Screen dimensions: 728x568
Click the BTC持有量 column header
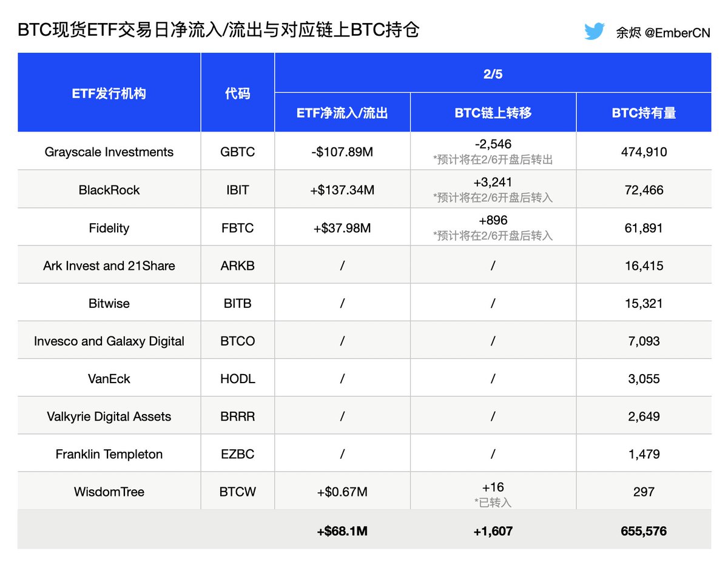point(644,112)
